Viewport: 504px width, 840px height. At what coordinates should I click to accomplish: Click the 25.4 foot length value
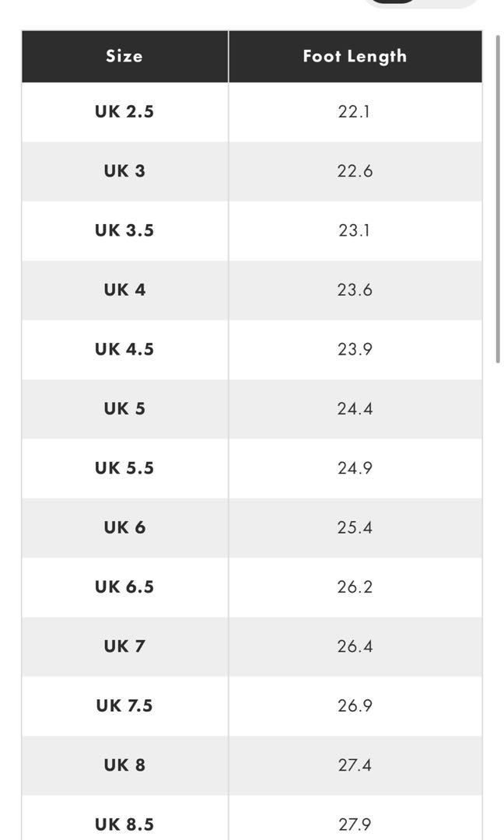(355, 527)
